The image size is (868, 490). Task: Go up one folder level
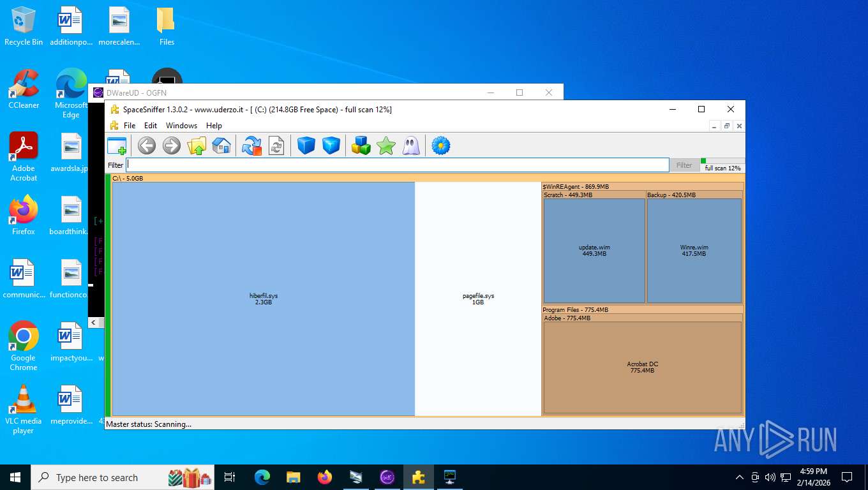pos(197,146)
